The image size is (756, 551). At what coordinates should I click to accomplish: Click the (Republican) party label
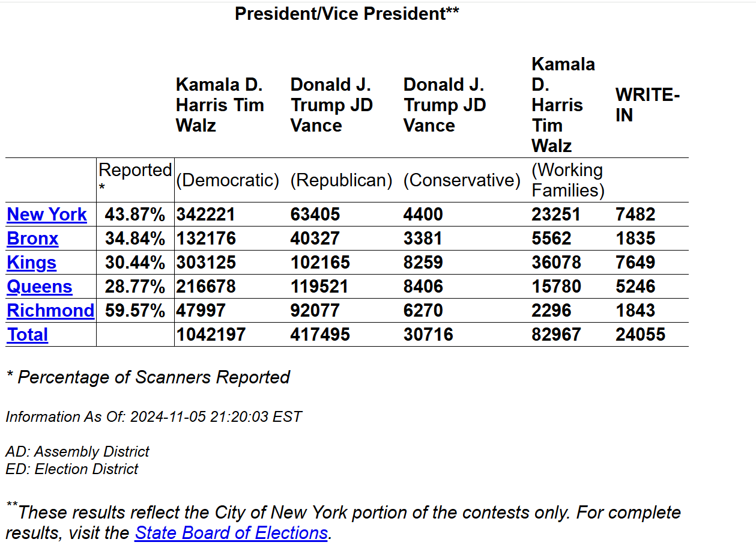pos(341,180)
